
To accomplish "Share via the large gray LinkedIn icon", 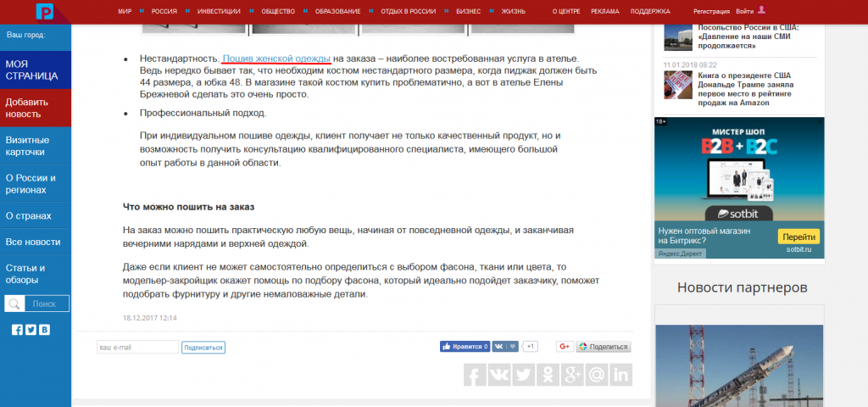I will pos(621,375).
